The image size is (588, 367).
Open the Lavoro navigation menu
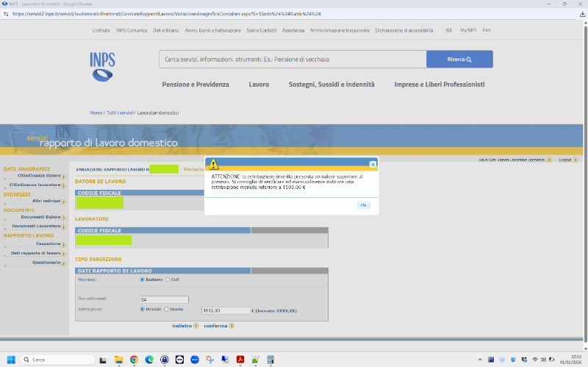pos(259,85)
